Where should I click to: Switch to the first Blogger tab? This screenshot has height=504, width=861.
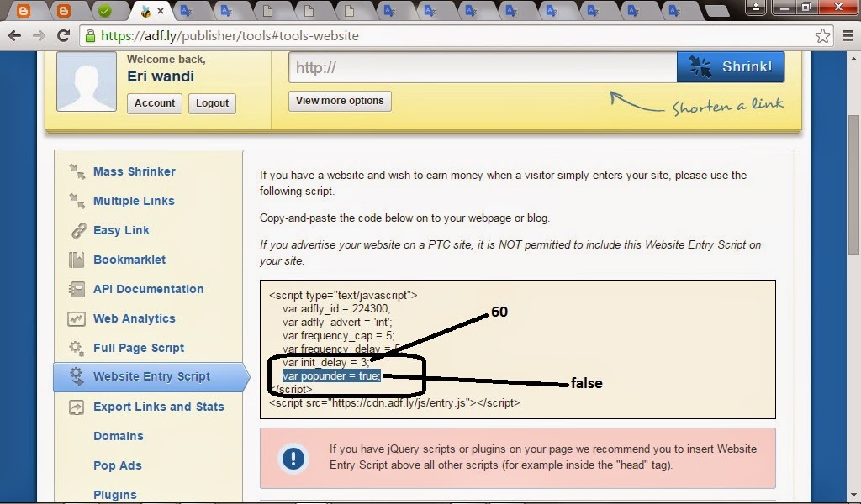point(23,10)
